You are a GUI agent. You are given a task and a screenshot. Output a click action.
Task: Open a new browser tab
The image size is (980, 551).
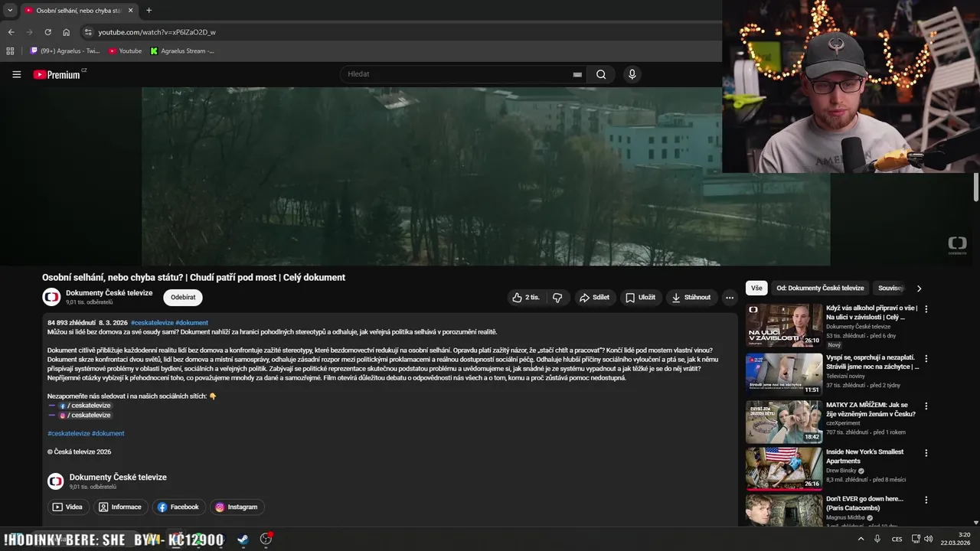[149, 11]
